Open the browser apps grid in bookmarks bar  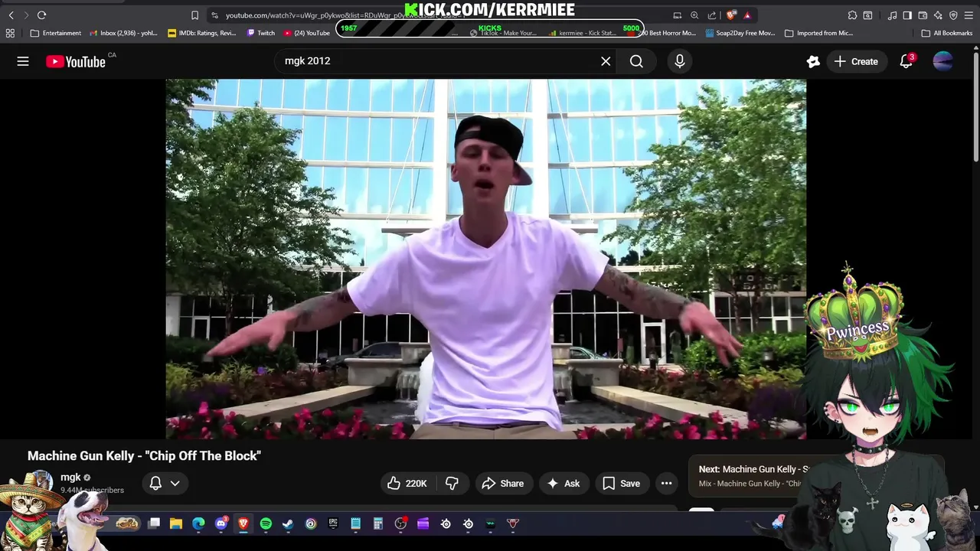pyautogui.click(x=10, y=33)
